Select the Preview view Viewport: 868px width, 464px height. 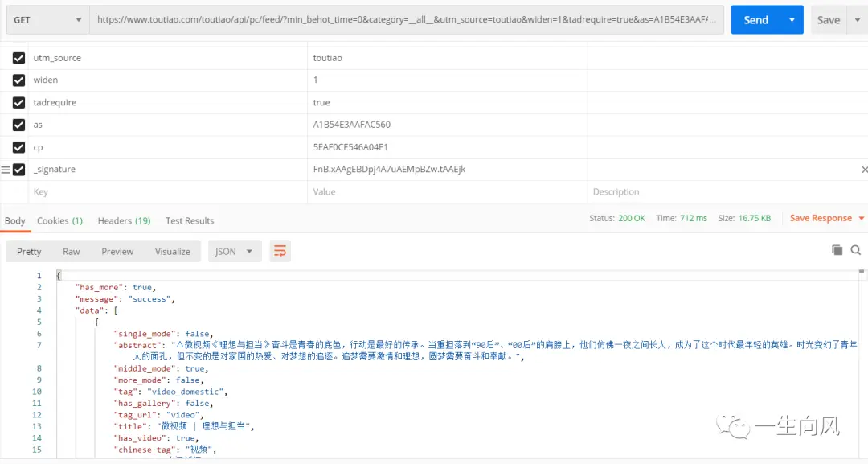point(117,252)
